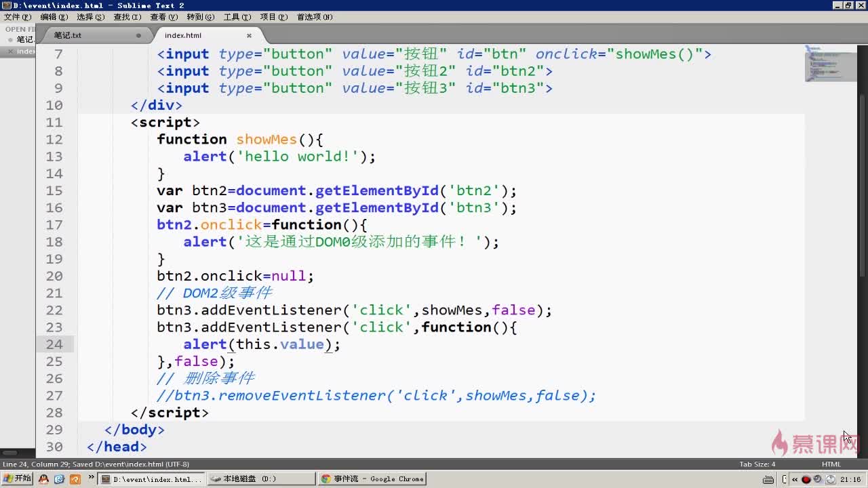The image size is (868, 488).
Task: Click the tray icon left of the clock
Action: click(830, 479)
